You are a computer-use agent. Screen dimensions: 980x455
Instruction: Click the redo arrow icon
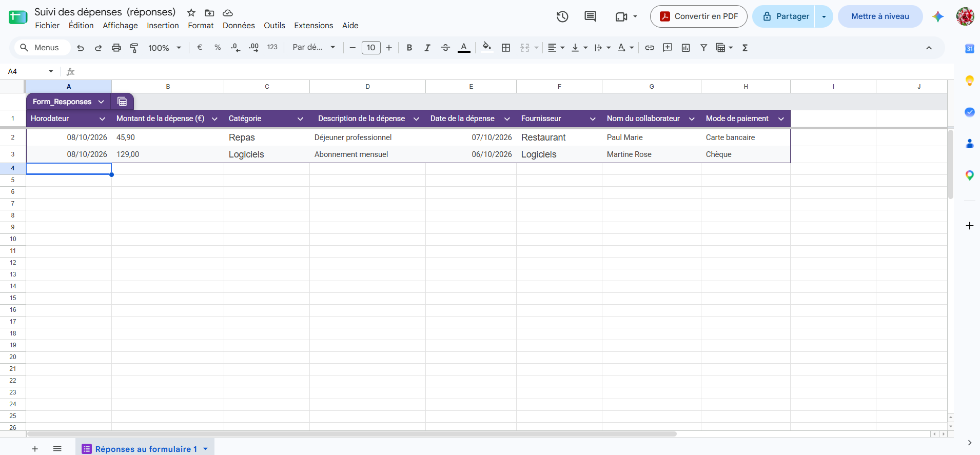tap(98, 48)
